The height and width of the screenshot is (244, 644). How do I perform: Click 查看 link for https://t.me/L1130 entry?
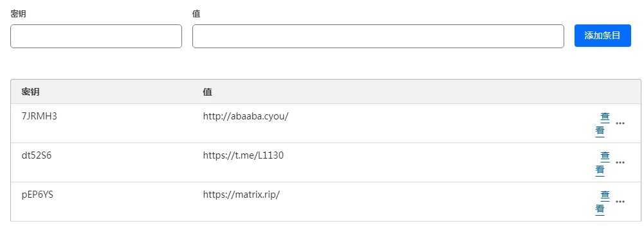pos(602,163)
